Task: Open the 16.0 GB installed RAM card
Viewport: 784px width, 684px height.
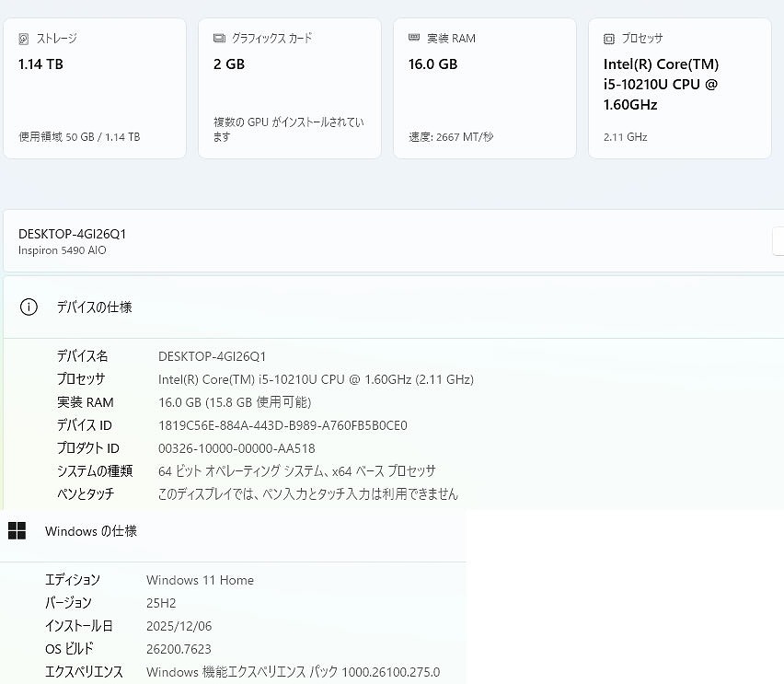Action: (x=484, y=88)
